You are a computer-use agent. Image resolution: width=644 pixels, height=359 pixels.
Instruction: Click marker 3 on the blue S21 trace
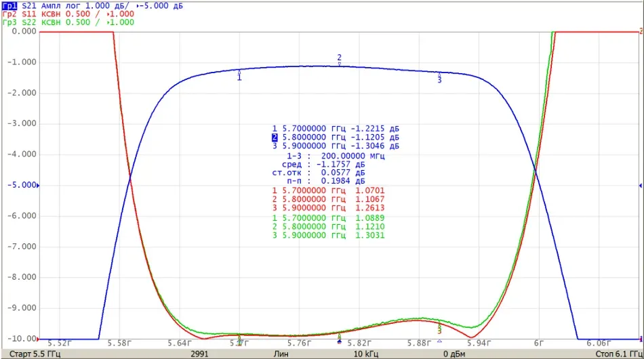[x=439, y=78]
